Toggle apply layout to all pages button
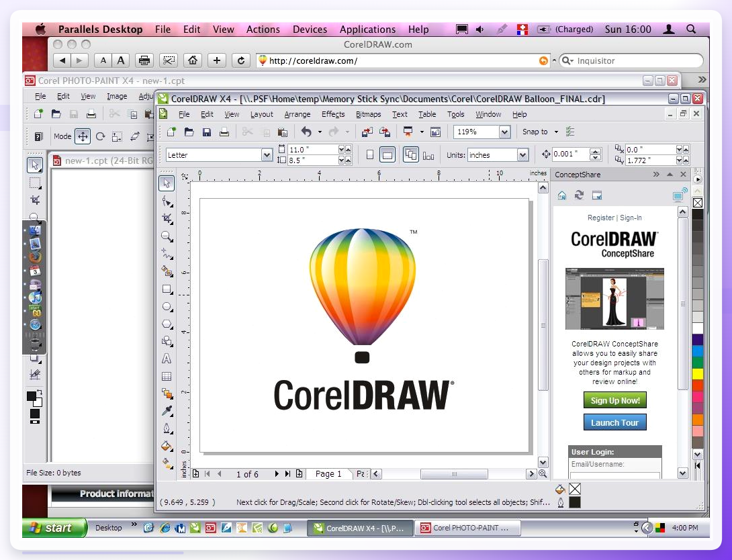732x560 pixels. [x=411, y=155]
